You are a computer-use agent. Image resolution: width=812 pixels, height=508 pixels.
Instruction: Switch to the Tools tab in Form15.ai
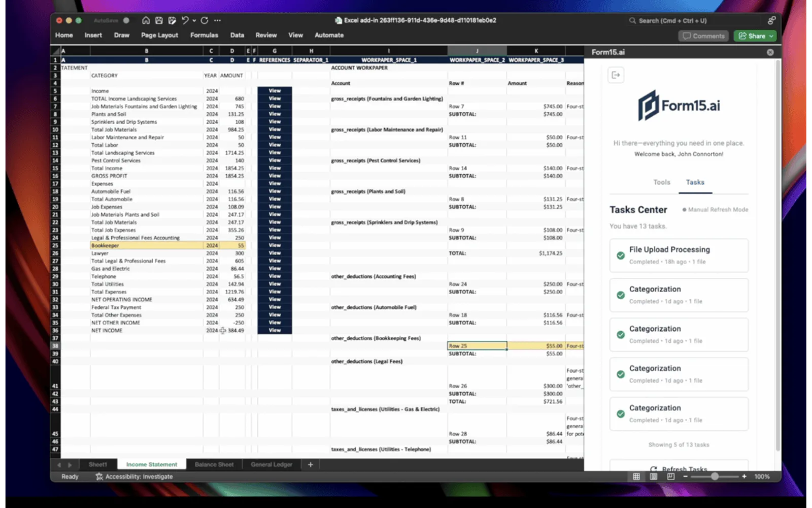point(661,182)
